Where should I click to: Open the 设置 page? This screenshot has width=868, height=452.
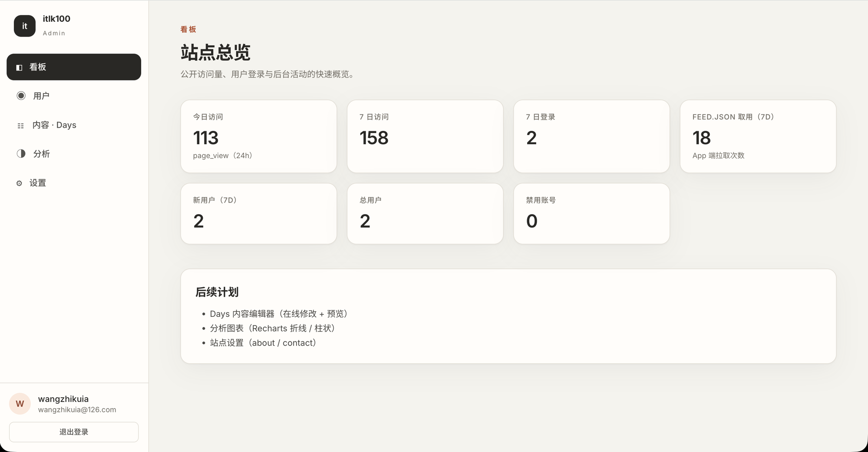click(74, 183)
